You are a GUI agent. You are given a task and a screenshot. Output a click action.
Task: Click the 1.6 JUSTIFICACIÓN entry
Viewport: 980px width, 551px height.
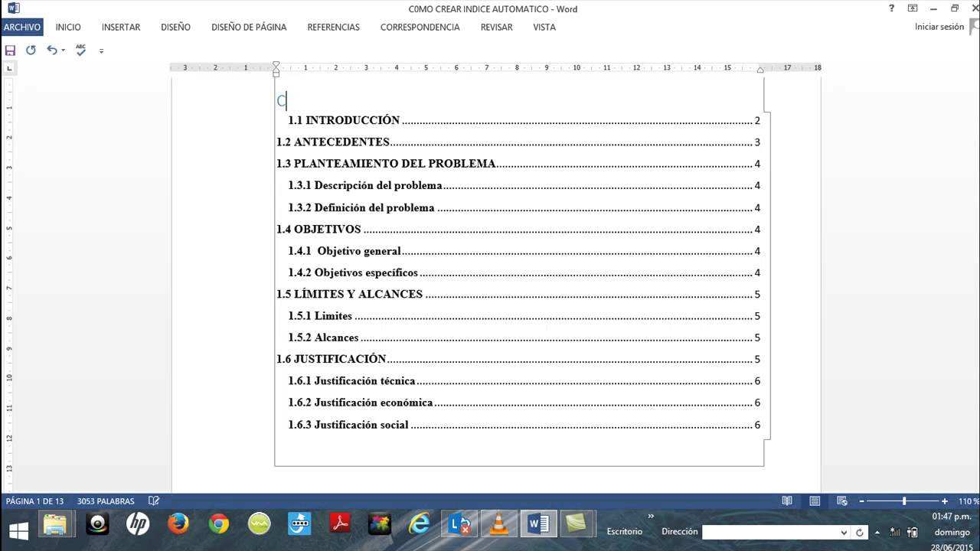click(518, 359)
